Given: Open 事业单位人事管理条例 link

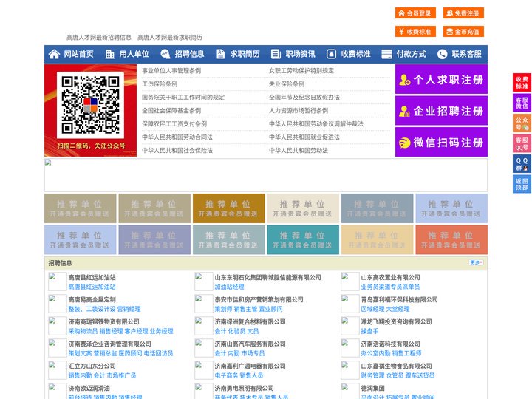Looking at the screenshot, I should pyautogui.click(x=171, y=71).
